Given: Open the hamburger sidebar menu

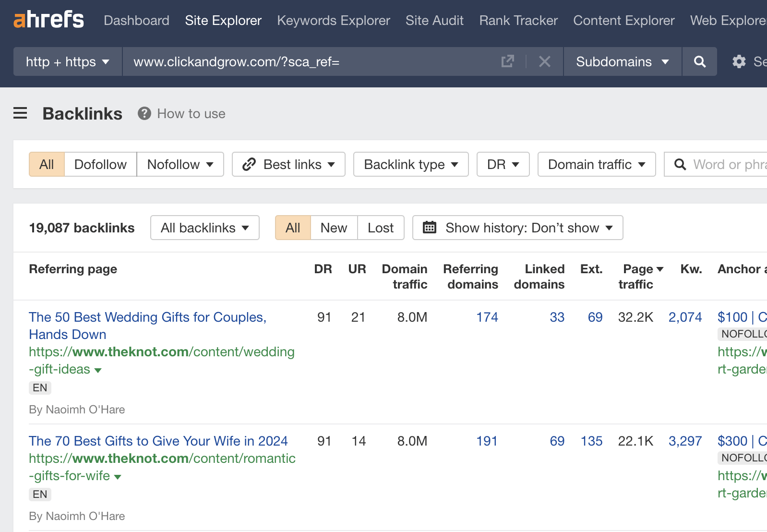Looking at the screenshot, I should (x=20, y=113).
